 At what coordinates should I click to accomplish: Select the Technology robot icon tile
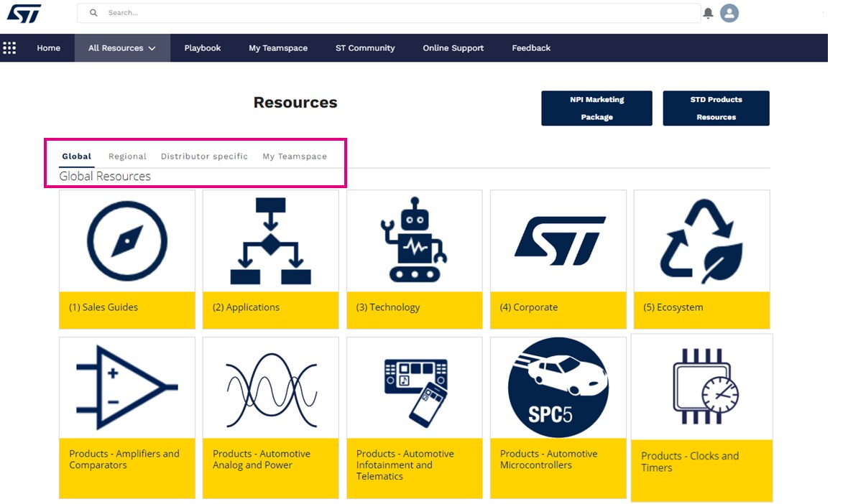414,241
